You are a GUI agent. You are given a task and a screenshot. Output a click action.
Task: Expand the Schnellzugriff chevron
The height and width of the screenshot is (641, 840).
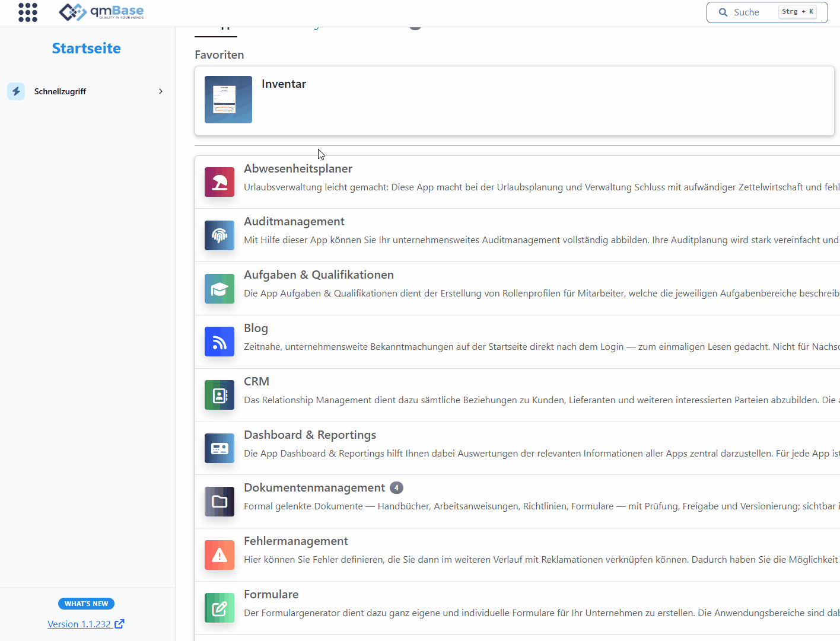[x=161, y=91]
